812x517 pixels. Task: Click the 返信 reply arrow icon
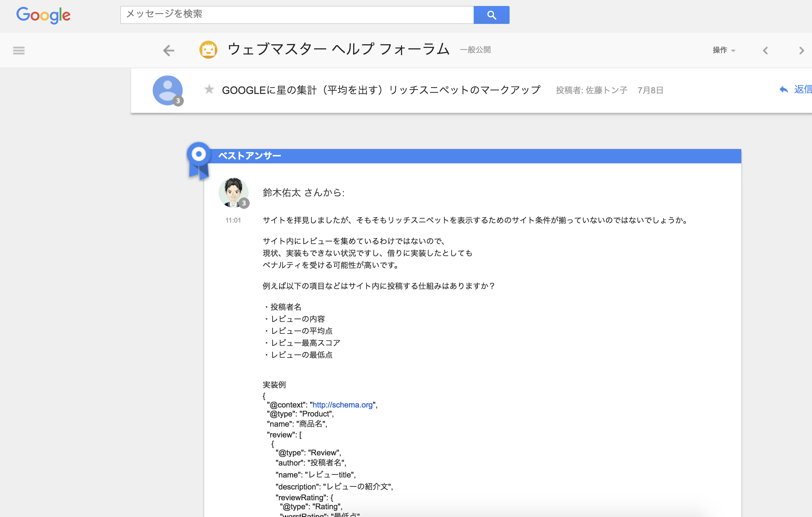784,90
